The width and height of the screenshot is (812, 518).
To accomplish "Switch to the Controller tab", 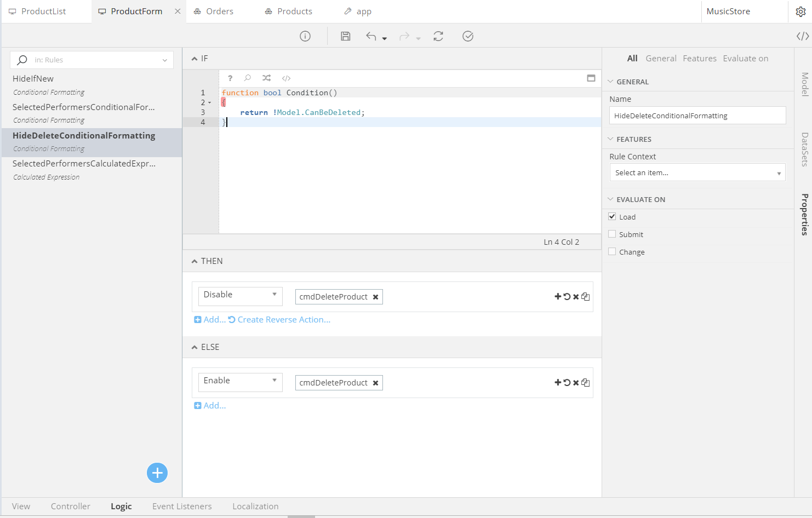I will (70, 507).
